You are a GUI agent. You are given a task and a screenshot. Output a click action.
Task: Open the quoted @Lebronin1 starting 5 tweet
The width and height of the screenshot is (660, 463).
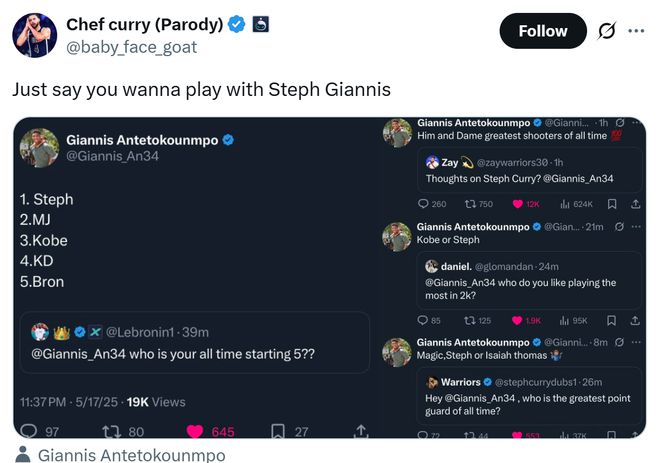pos(195,343)
